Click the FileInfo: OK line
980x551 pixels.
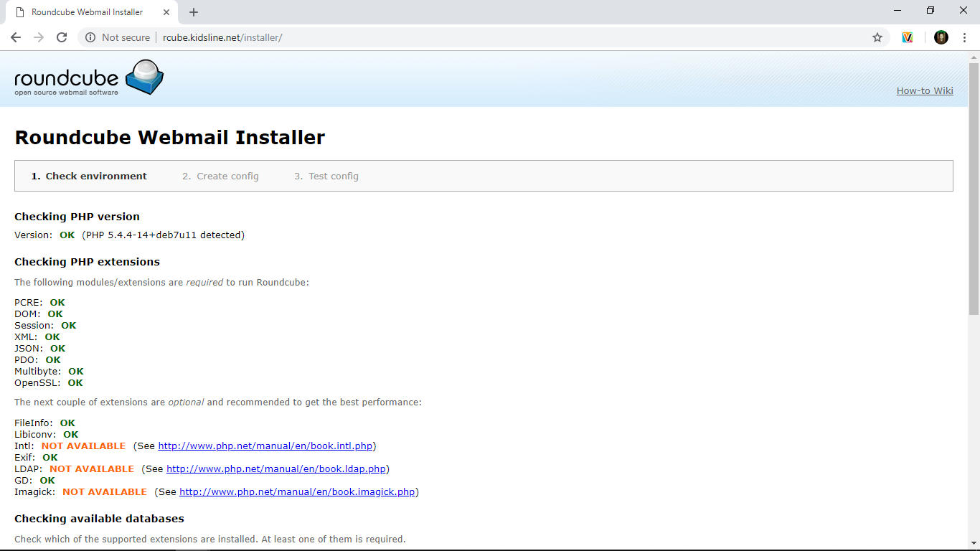pos(44,423)
